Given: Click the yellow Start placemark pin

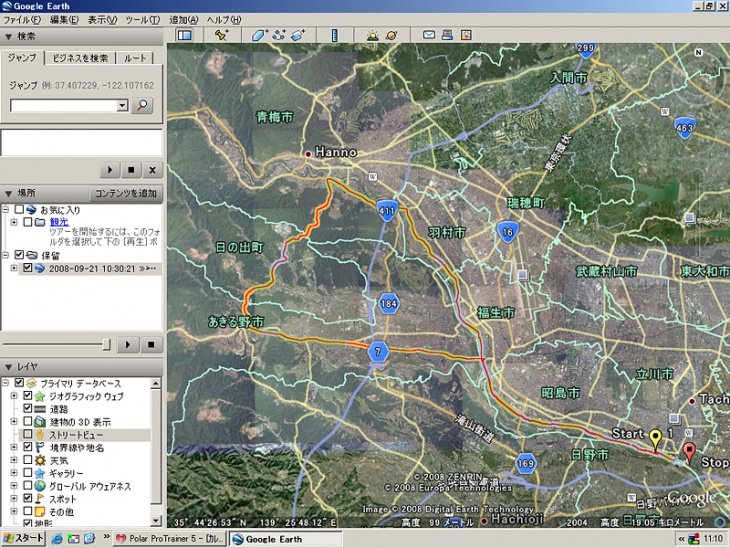Looking at the screenshot, I should [x=656, y=440].
